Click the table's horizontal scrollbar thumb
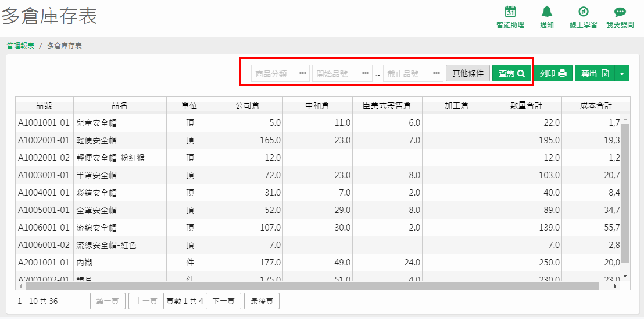Viewport: 644px width, 319px height. click(312, 286)
